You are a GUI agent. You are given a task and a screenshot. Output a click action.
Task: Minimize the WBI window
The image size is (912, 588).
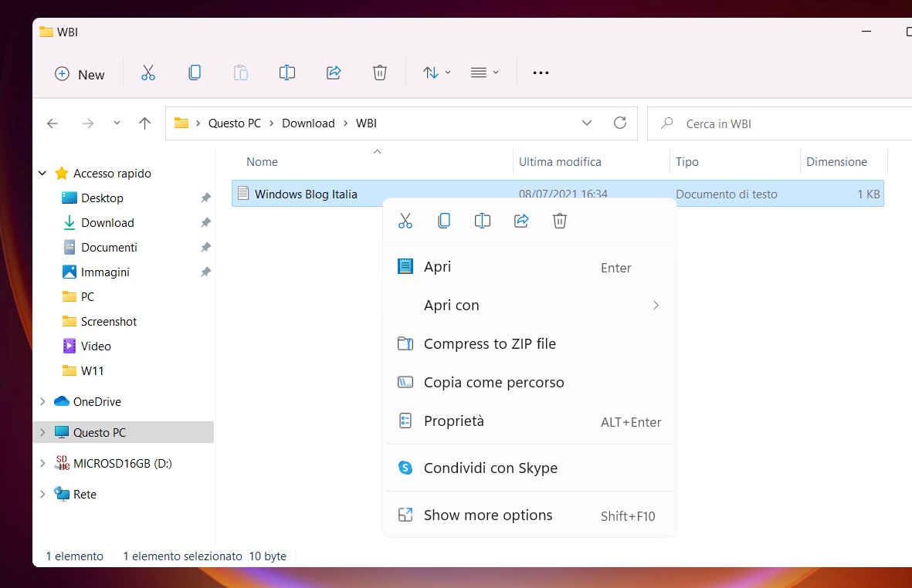coord(866,32)
